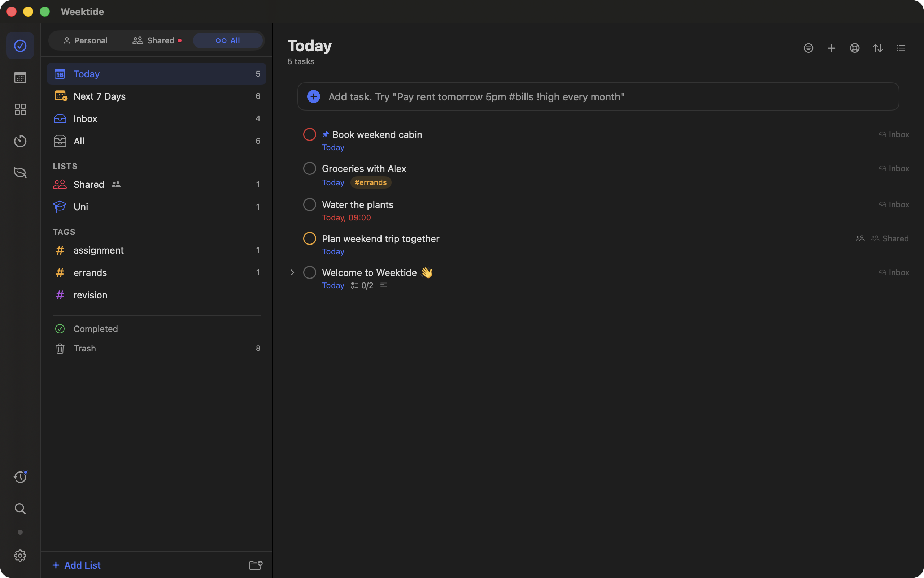The image size is (924, 578).
Task: Open Completed tasks
Action: [157, 329]
